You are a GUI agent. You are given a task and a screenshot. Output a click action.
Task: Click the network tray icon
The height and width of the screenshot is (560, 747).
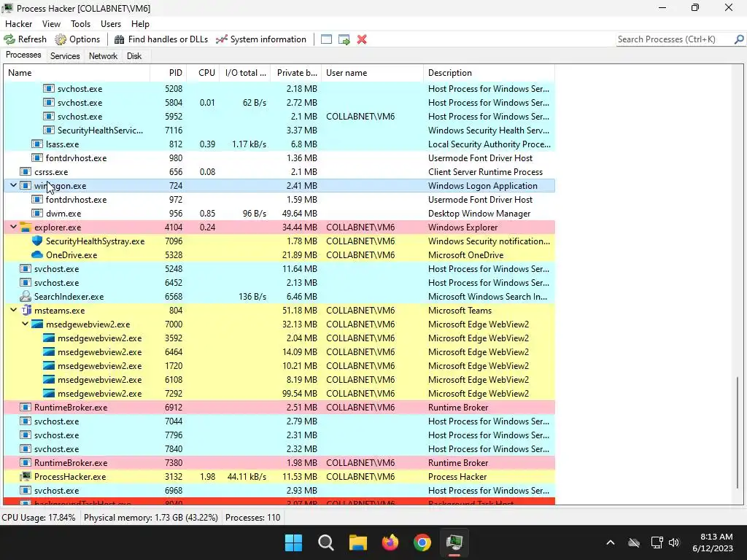click(657, 542)
